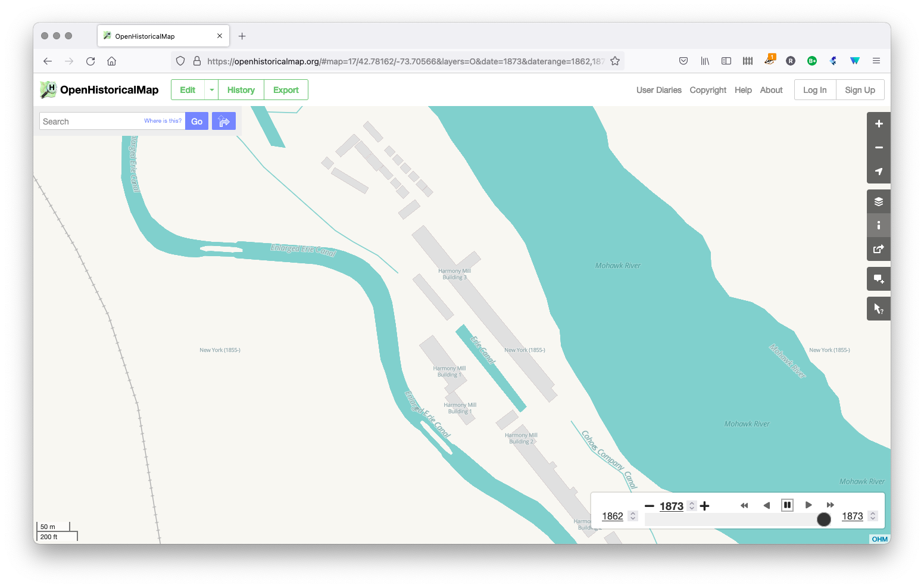Click inside the Search input field
The height and width of the screenshot is (588, 924).
[x=89, y=120]
